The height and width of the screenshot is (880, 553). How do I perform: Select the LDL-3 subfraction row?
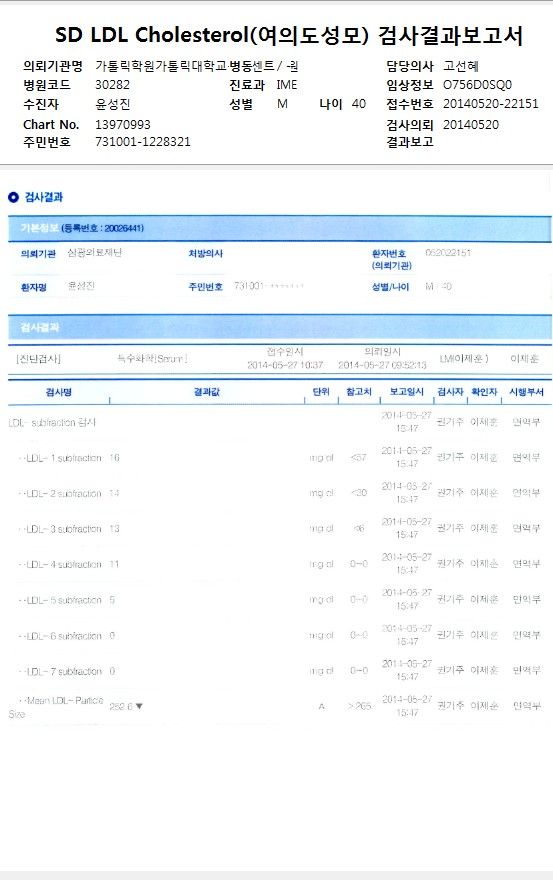coord(280,529)
